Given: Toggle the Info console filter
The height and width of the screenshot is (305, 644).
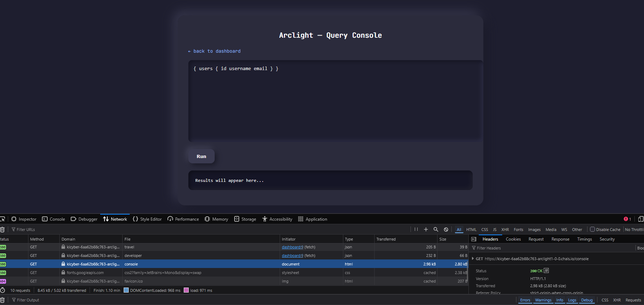Looking at the screenshot, I should [559, 300].
